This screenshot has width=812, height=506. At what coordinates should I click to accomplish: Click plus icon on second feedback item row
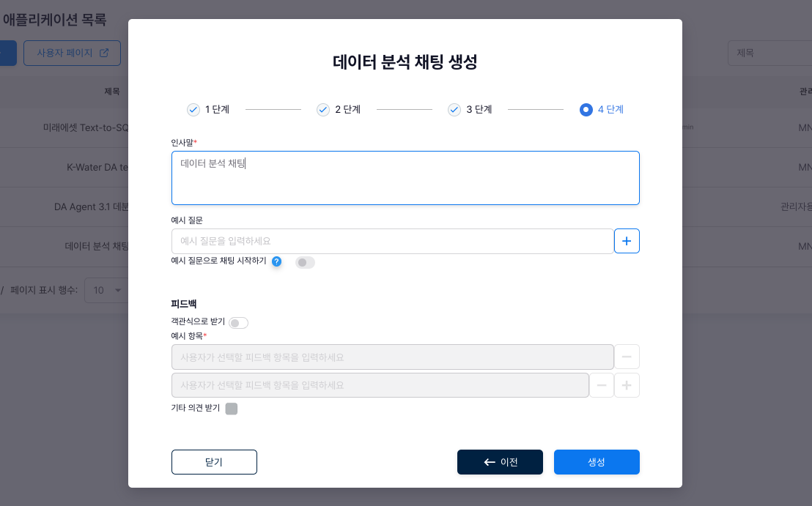(627, 385)
